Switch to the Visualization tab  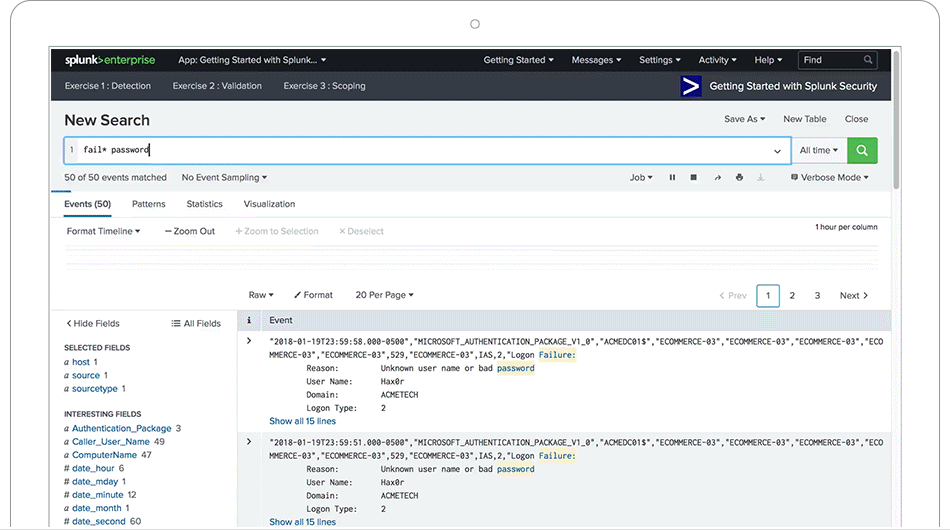[x=269, y=204]
